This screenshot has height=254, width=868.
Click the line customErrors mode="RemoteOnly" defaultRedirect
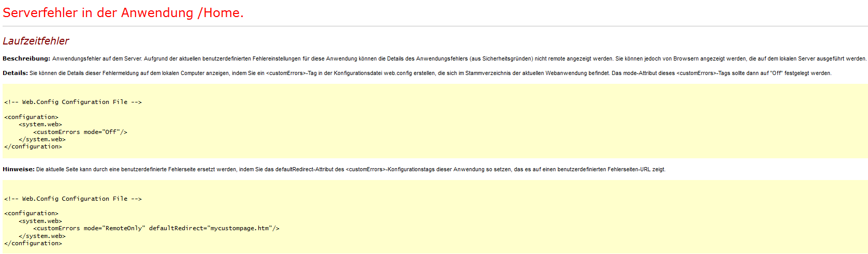pos(156,228)
